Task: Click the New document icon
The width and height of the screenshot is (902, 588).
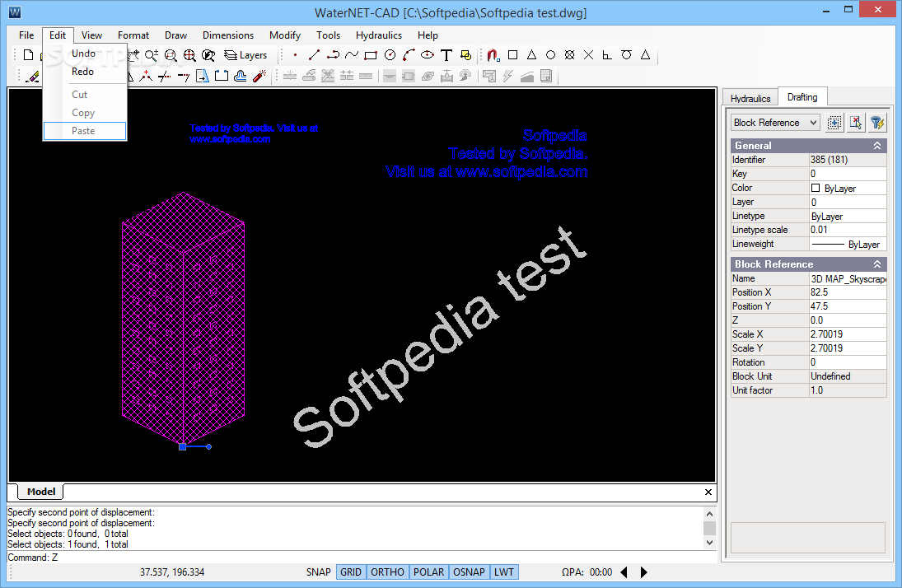Action: pyautogui.click(x=28, y=55)
